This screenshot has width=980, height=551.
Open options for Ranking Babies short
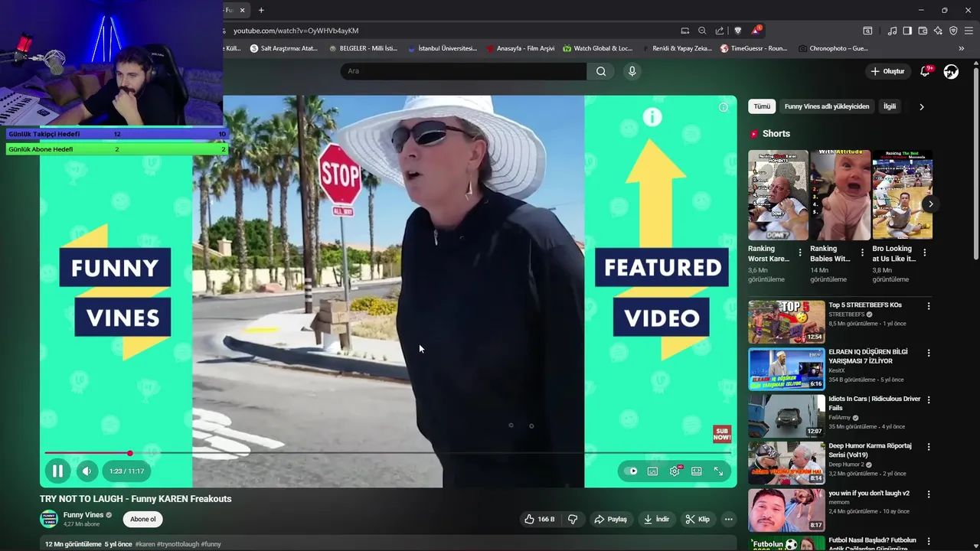pos(862,253)
